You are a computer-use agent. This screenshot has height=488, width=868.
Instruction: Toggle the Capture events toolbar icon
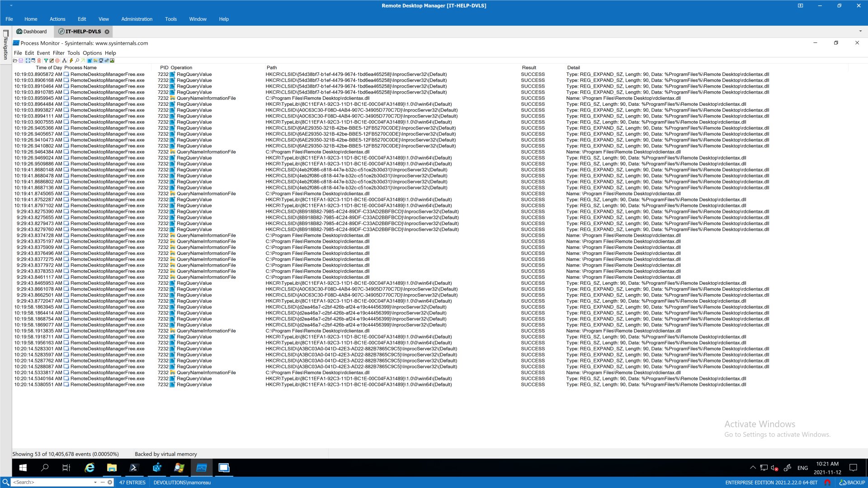coord(28,61)
